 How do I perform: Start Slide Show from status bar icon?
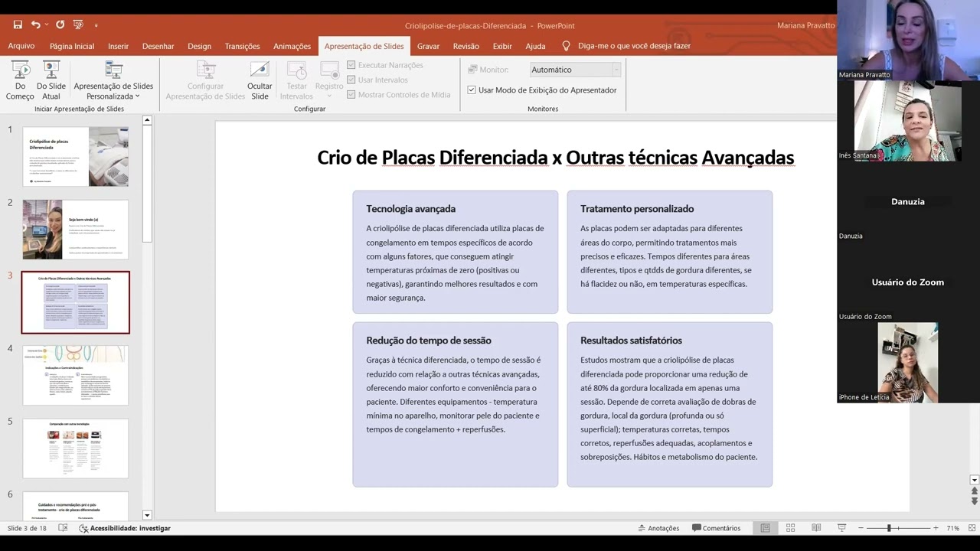tap(841, 528)
